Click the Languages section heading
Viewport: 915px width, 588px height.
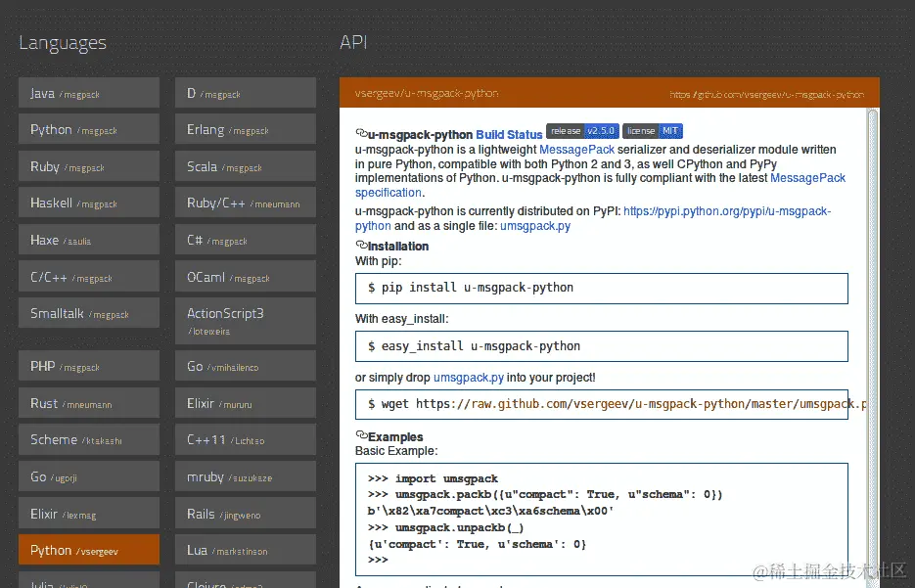pyautogui.click(x=63, y=43)
